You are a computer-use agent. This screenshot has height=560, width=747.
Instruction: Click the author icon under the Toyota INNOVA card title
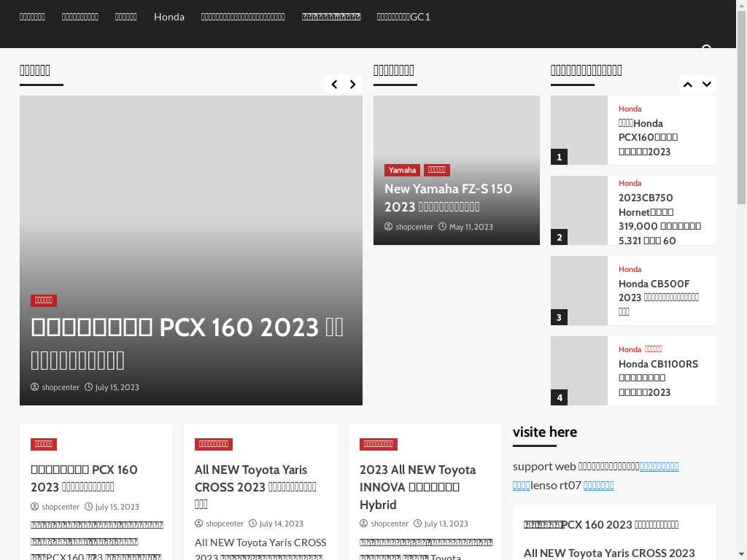point(364,524)
